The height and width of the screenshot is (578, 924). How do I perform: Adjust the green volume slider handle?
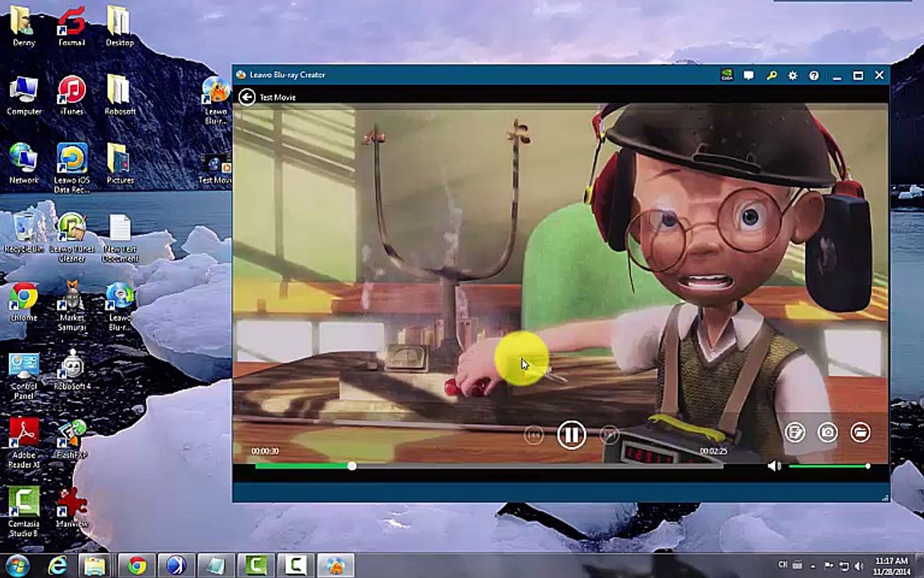pyautogui.click(x=867, y=466)
